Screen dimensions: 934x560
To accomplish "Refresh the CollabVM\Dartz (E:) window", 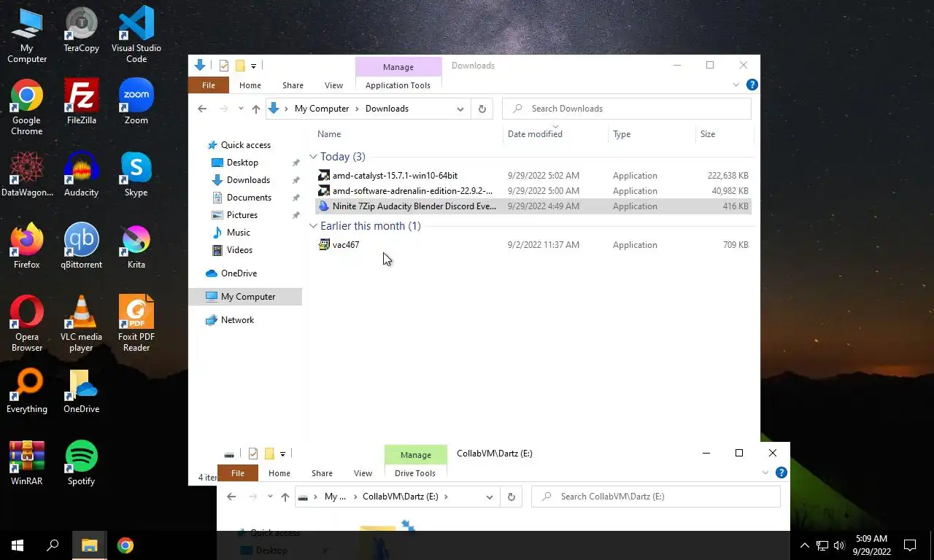I will click(x=511, y=497).
